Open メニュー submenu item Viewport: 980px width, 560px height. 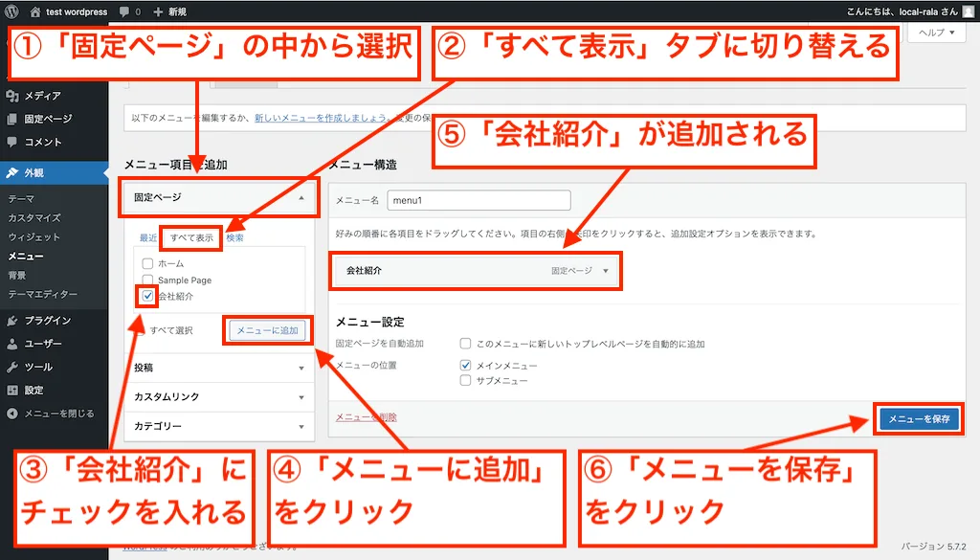pyautogui.click(x=26, y=256)
